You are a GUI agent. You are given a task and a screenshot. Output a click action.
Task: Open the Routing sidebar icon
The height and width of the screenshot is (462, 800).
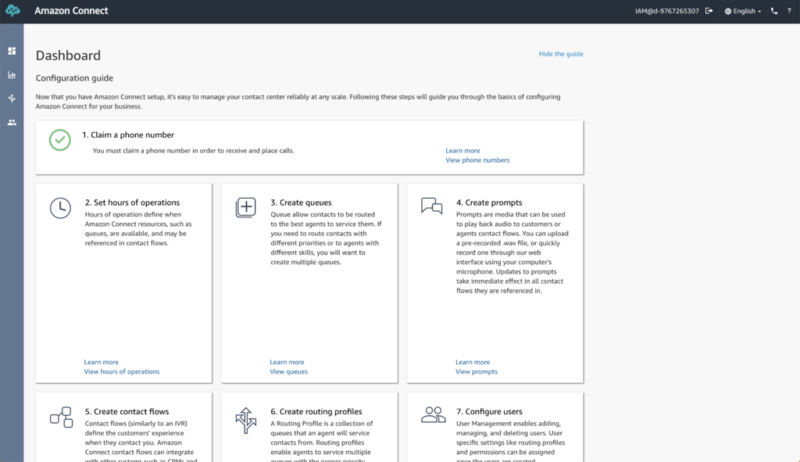click(12, 98)
